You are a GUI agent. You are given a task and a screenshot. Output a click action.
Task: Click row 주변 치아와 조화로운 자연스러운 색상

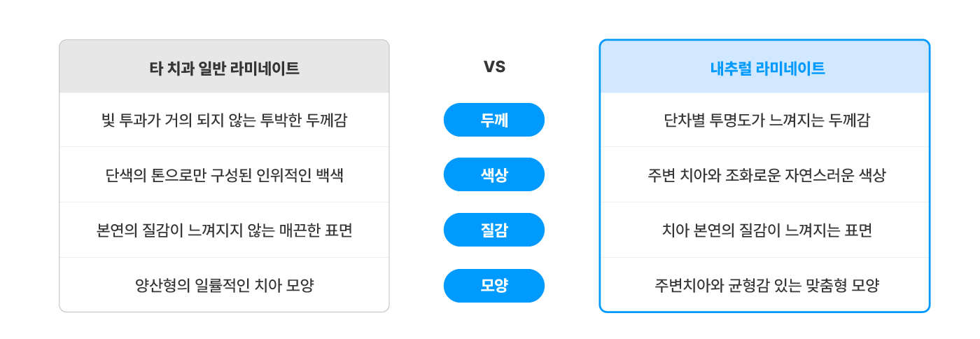point(764,175)
